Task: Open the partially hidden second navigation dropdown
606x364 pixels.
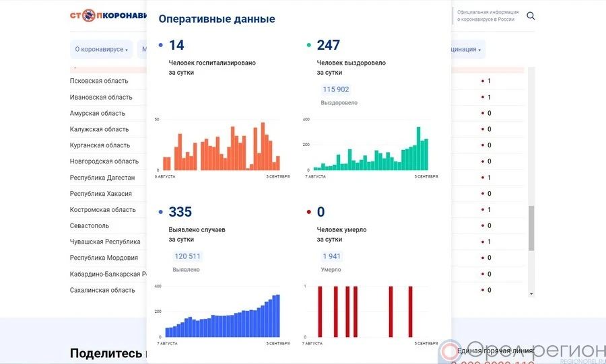Action: tap(143, 50)
